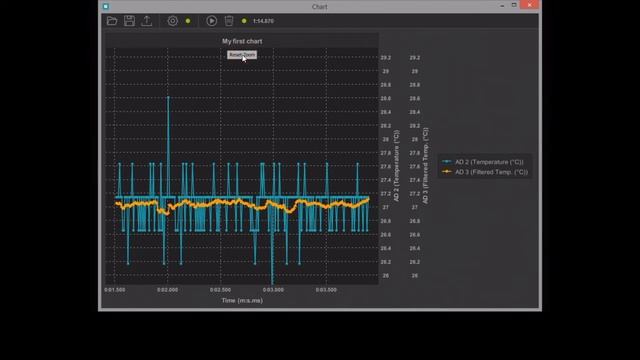
Task: Click the 0:02.000 time axis tick label
Action: pyautogui.click(x=167, y=290)
